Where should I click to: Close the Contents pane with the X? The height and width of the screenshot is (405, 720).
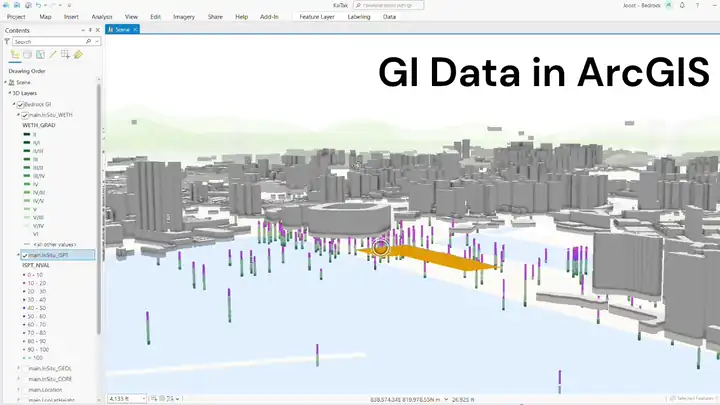click(97, 30)
